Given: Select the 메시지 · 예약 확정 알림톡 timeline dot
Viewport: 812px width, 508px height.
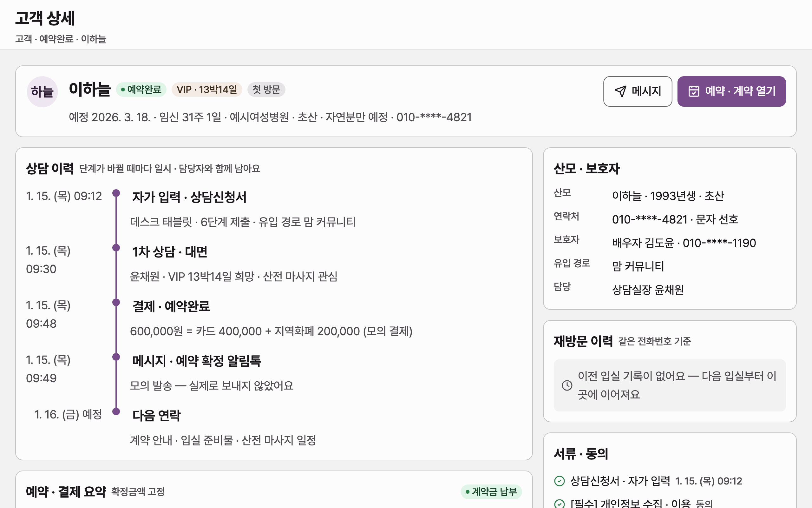Looking at the screenshot, I should pos(116,357).
